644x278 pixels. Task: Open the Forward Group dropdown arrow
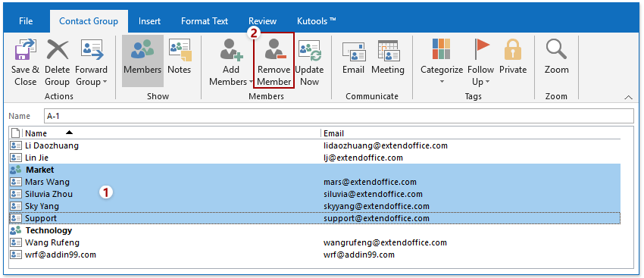click(105, 82)
